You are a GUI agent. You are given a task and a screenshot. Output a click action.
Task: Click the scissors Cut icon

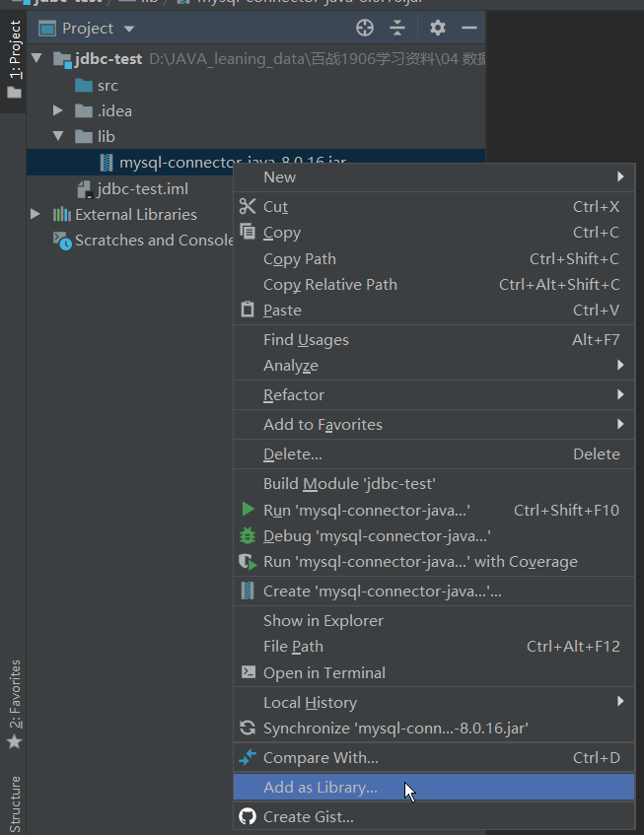pos(248,206)
